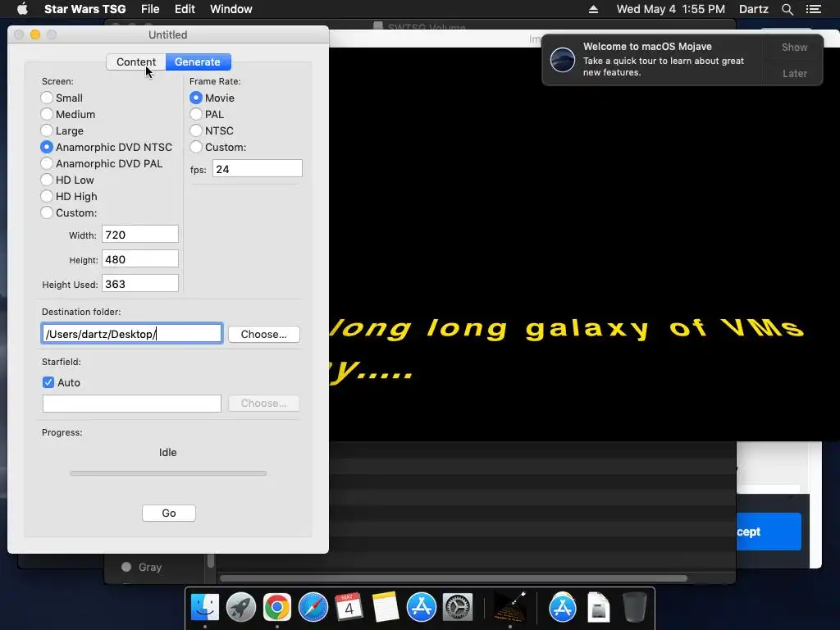The width and height of the screenshot is (840, 630).
Task: Switch to the Generate tab
Action: [198, 62]
